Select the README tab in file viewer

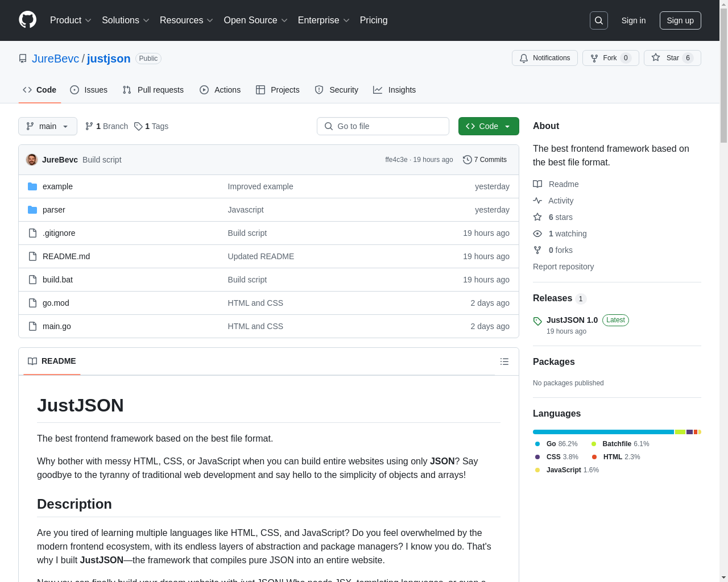coord(52,361)
